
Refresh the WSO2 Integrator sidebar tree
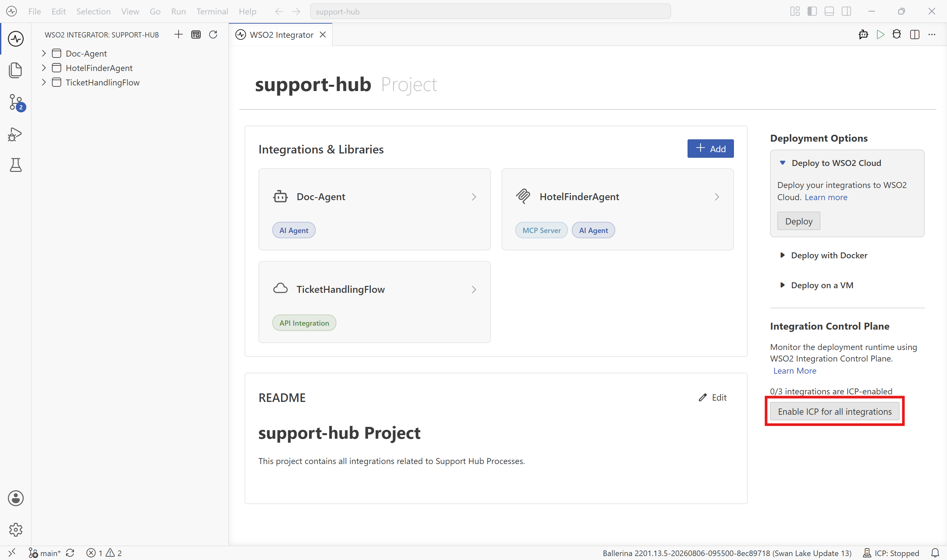click(x=213, y=35)
